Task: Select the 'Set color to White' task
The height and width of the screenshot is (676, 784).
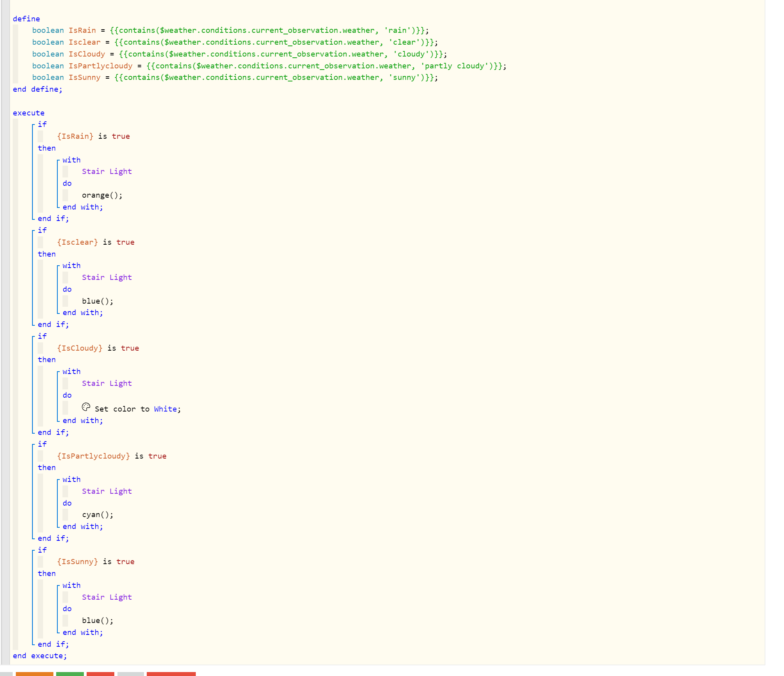Action: (137, 409)
